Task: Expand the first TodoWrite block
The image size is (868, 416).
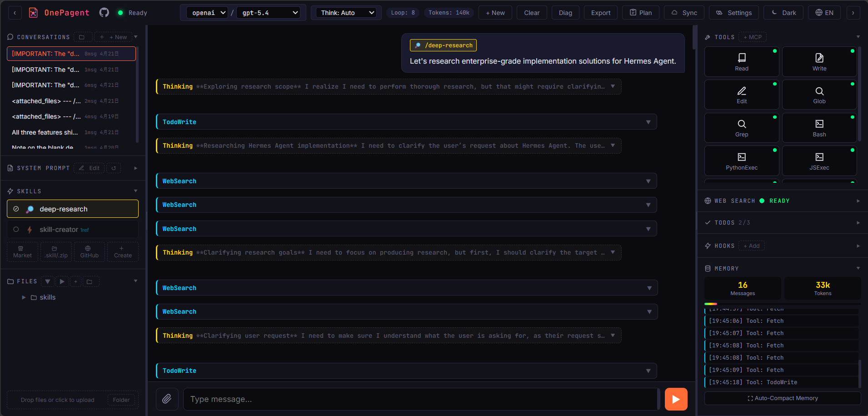Action: click(x=406, y=122)
